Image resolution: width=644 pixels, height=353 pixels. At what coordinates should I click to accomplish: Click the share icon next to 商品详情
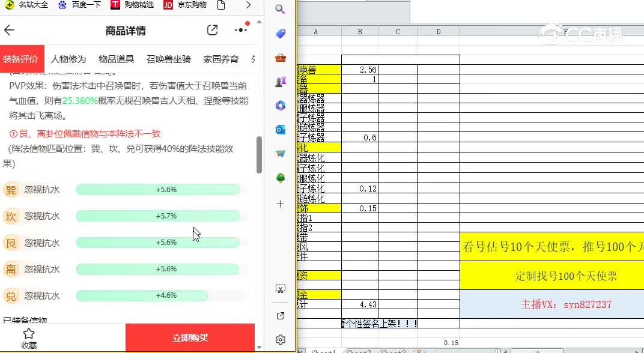(x=212, y=29)
